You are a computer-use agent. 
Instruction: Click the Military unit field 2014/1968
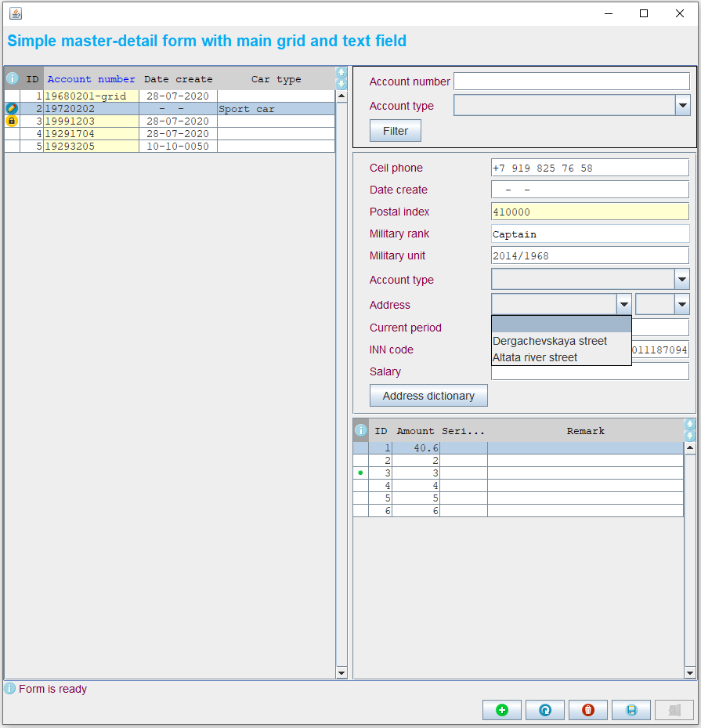point(590,255)
